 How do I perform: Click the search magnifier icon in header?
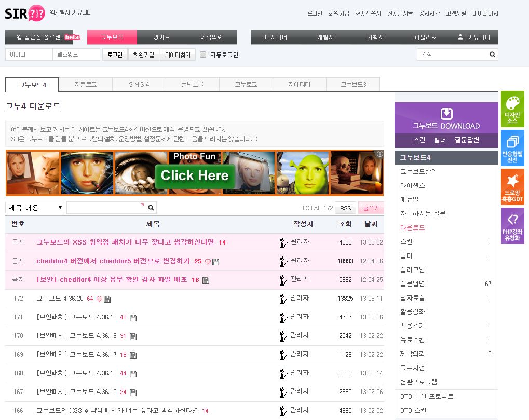tap(492, 55)
